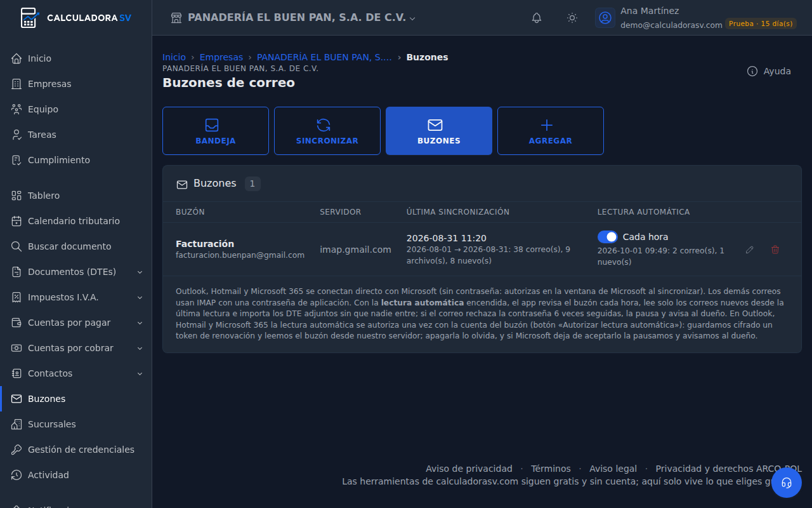Click the envelope icon beside Buzones heading

(182, 184)
